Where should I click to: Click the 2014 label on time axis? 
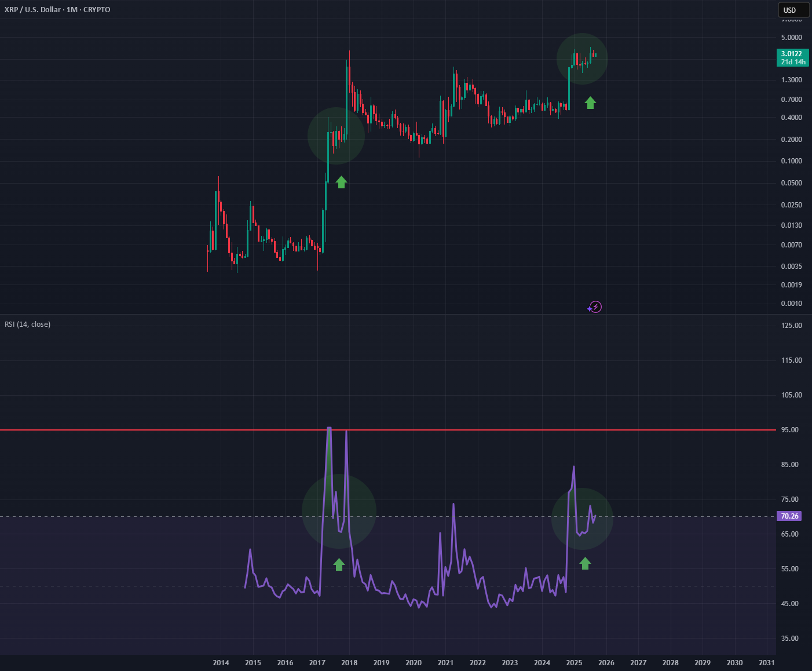pyautogui.click(x=221, y=663)
